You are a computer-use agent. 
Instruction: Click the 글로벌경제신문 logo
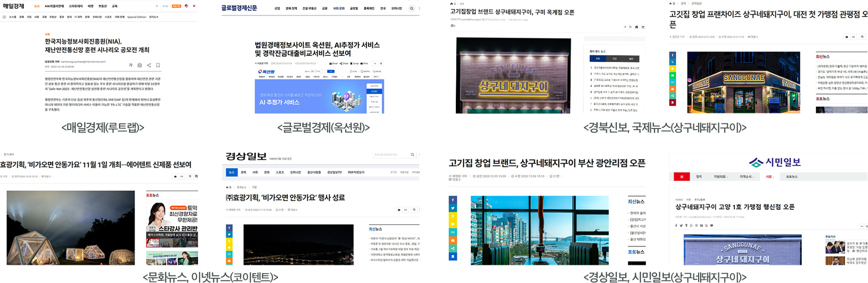point(239,8)
